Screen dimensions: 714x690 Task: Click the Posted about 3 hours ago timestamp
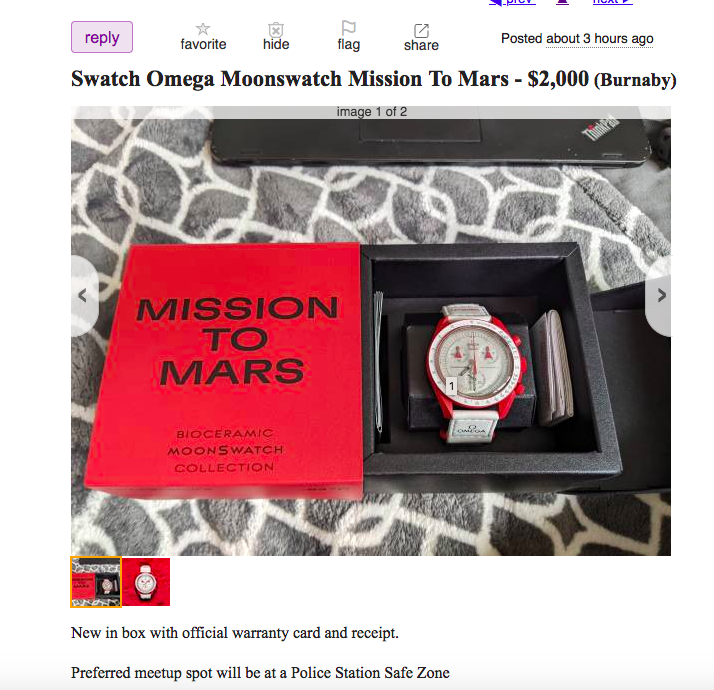point(577,39)
